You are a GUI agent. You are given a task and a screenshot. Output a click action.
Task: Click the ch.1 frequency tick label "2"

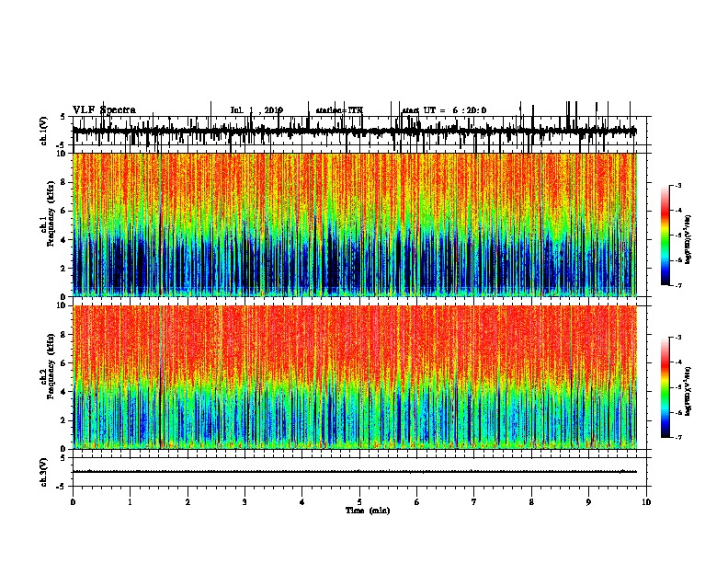[63, 268]
